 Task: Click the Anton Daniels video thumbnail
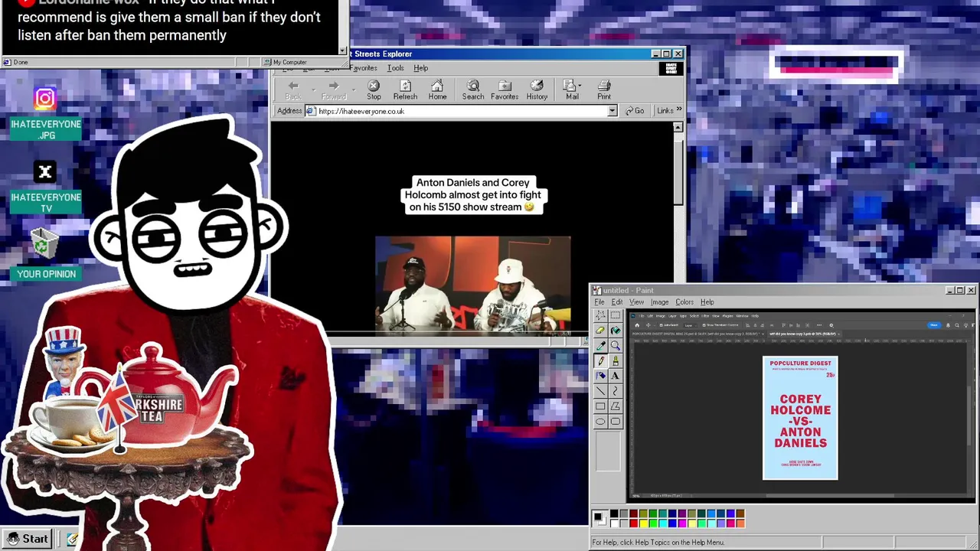(472, 285)
